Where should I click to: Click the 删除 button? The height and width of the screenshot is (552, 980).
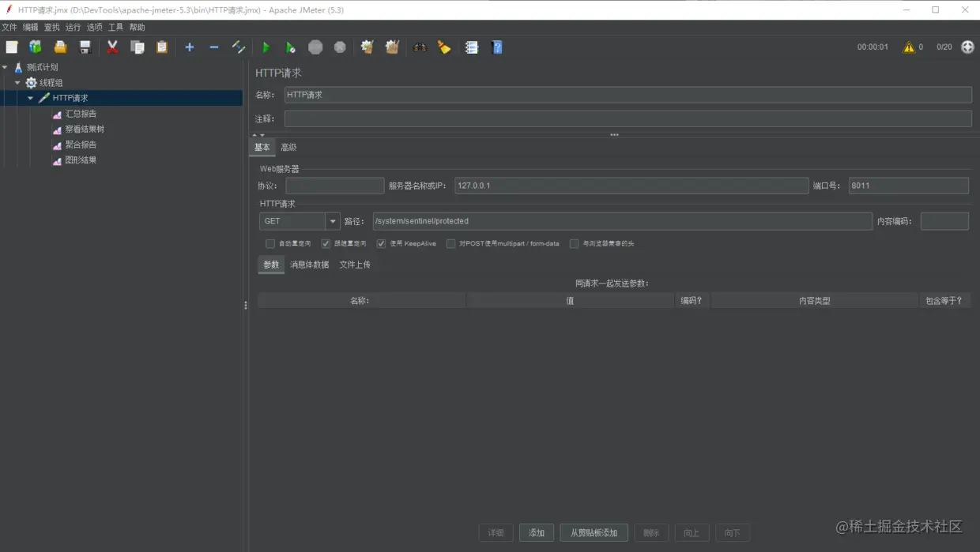coord(651,533)
